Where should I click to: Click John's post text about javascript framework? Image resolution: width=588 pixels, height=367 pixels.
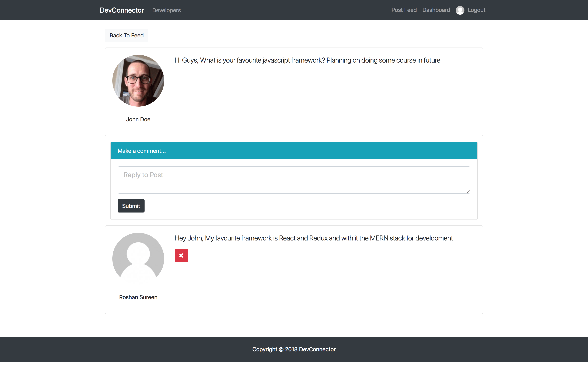pos(307,60)
